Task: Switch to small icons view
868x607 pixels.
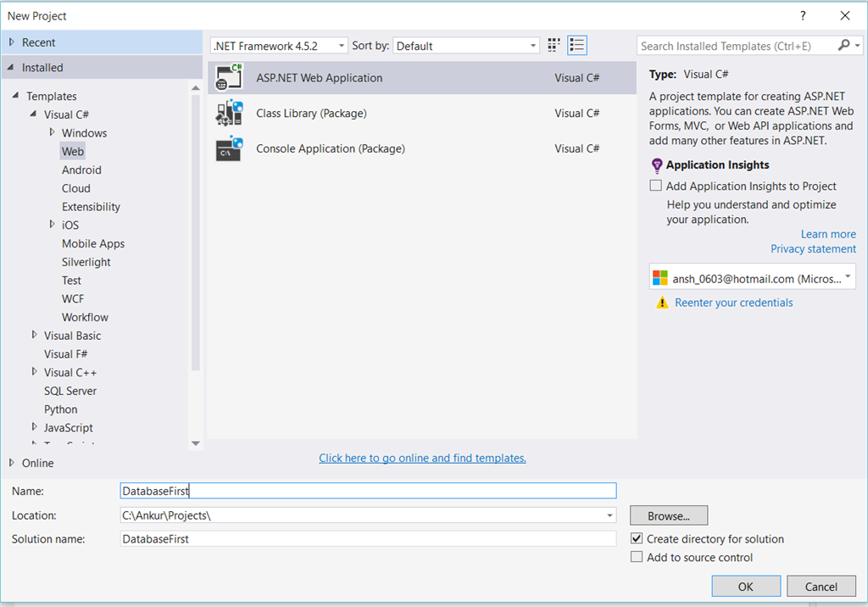Action: (554, 46)
